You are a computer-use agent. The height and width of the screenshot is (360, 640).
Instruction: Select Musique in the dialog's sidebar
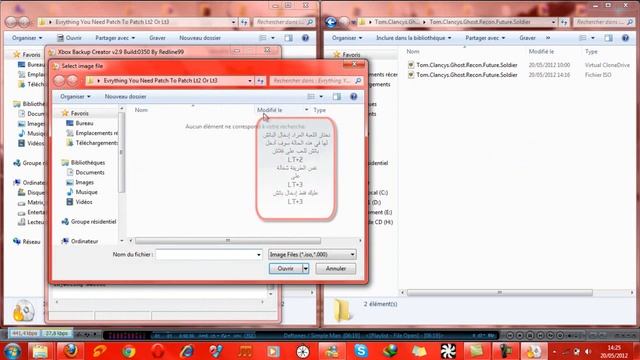pyautogui.click(x=86, y=192)
